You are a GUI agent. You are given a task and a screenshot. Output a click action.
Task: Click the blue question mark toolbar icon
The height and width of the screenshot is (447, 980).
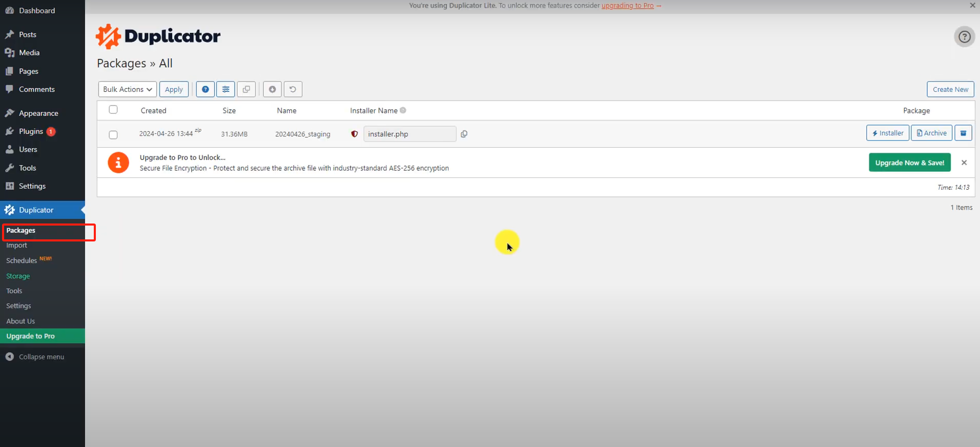(205, 89)
